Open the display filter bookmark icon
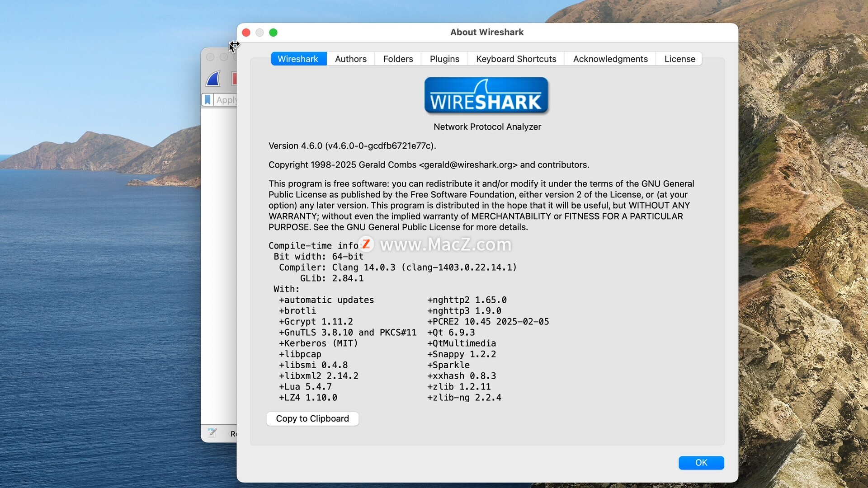Image resolution: width=868 pixels, height=488 pixels. point(208,100)
